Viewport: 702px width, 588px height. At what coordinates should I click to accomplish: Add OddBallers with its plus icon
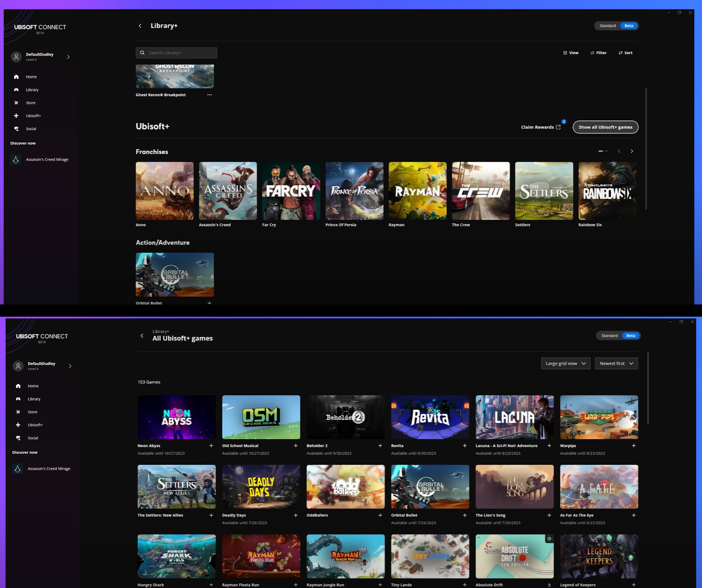click(380, 515)
